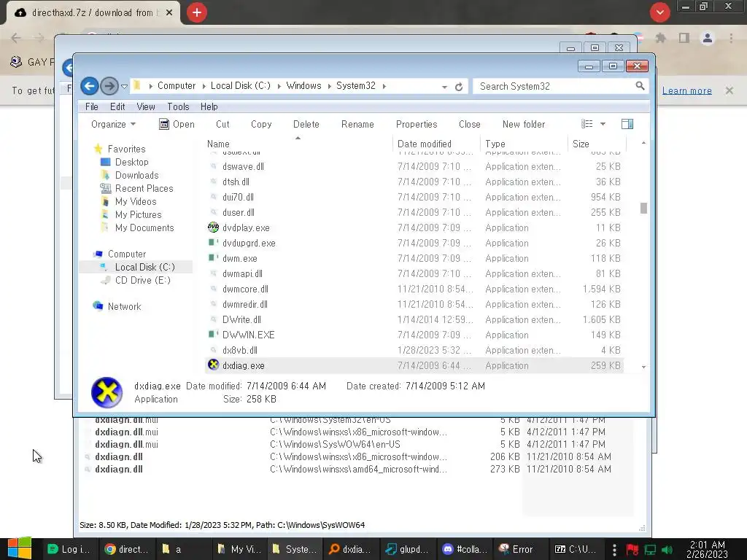Select My Pictures in the sidebar

[x=138, y=215]
